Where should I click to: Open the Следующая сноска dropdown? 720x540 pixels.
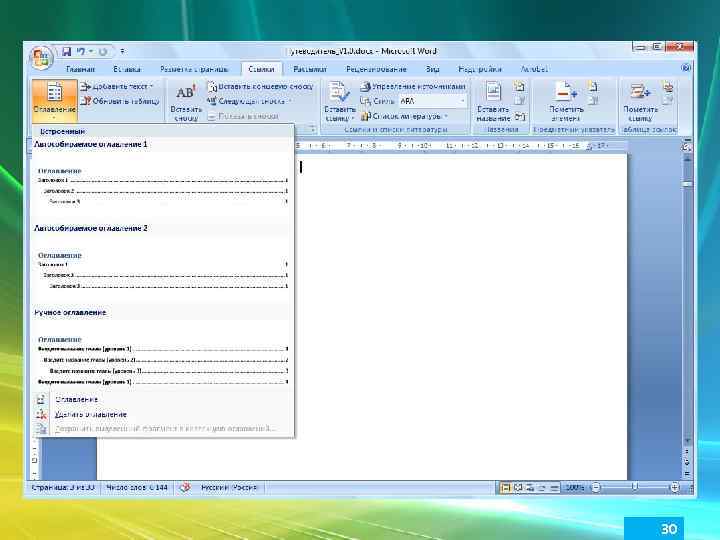pos(249,101)
